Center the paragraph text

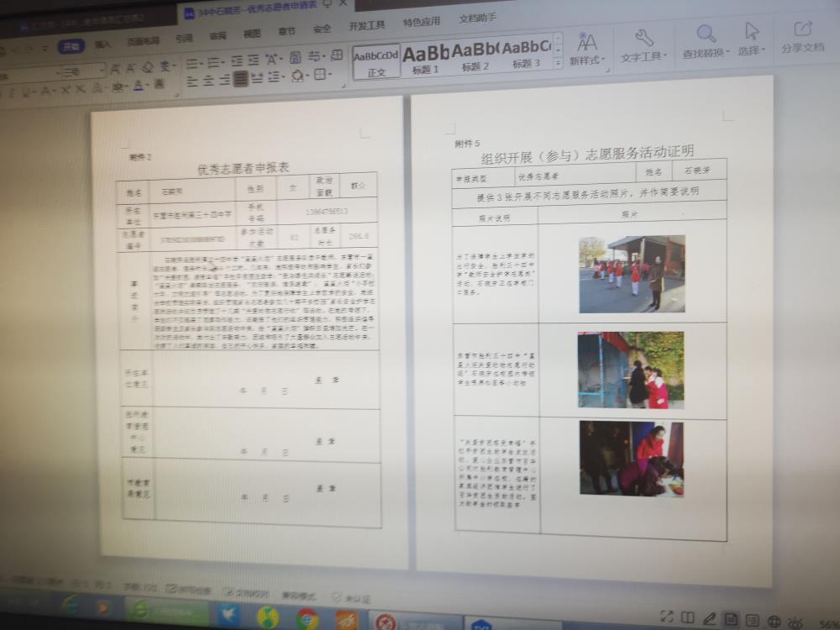[209, 81]
